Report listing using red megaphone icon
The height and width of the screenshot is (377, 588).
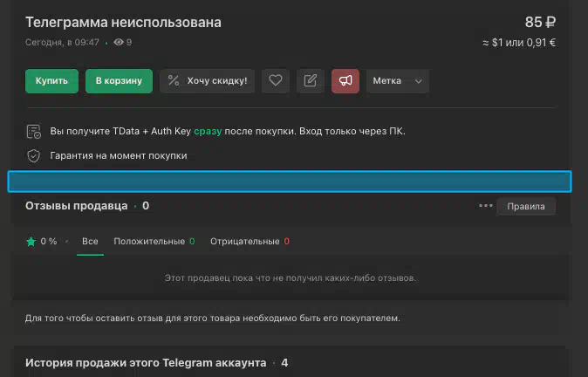pos(345,81)
